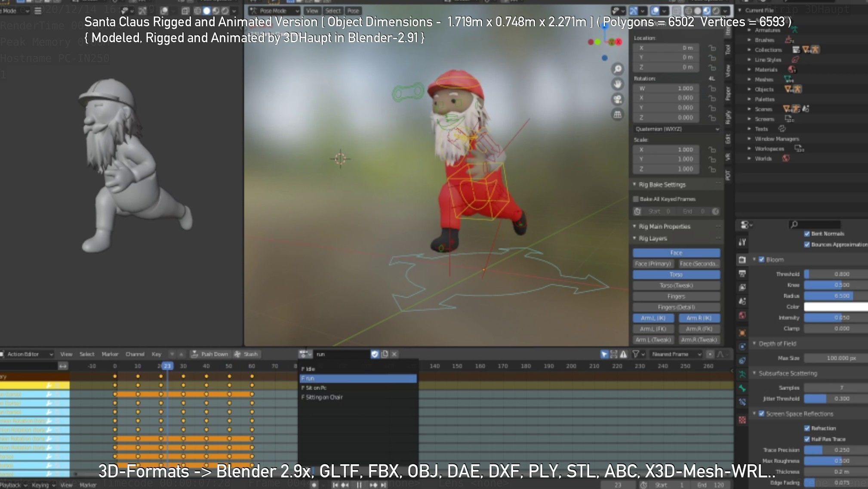Open timeline Keying menu

pyautogui.click(x=43, y=485)
